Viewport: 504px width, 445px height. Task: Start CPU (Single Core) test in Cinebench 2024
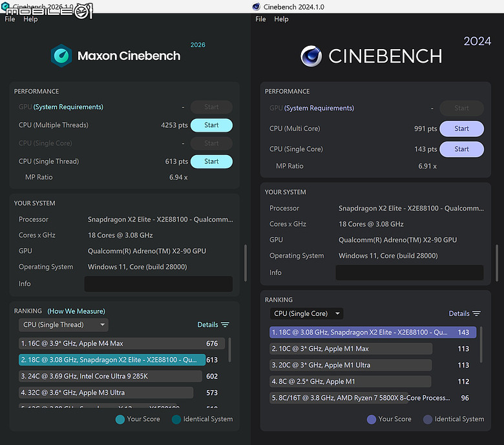(461, 149)
